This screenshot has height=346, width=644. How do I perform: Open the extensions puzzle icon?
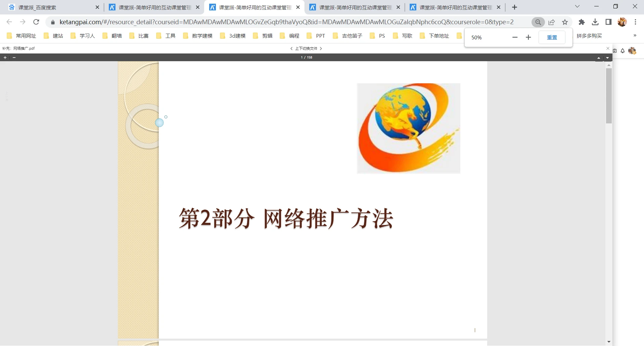click(582, 22)
